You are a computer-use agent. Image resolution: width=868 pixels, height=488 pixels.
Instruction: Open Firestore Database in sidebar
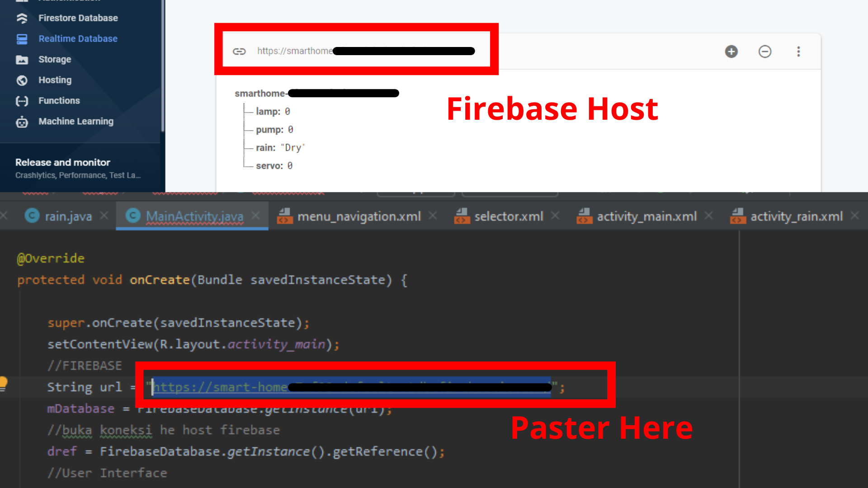78,18
